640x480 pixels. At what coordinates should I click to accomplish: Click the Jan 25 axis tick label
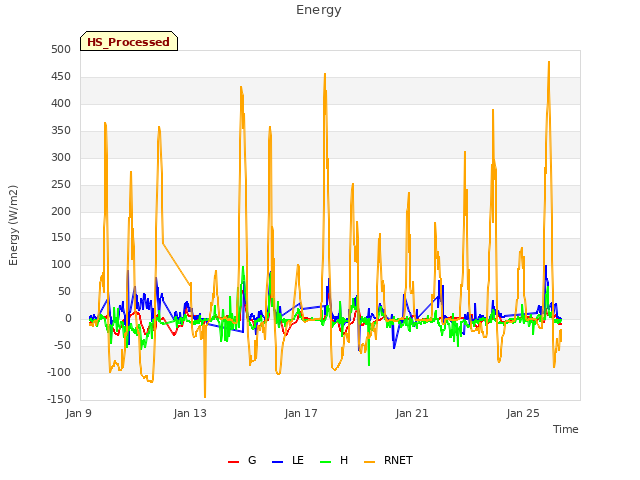click(x=523, y=413)
